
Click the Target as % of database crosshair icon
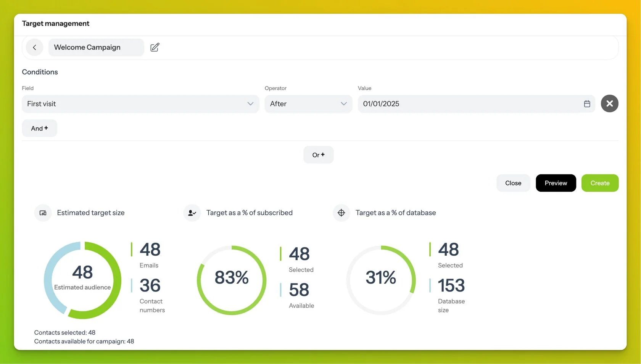coord(341,213)
